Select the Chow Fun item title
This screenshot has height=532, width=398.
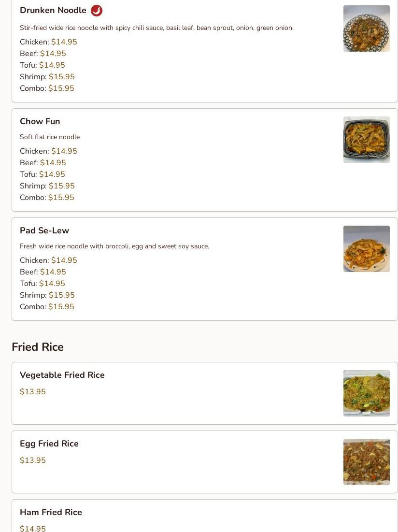40,121
